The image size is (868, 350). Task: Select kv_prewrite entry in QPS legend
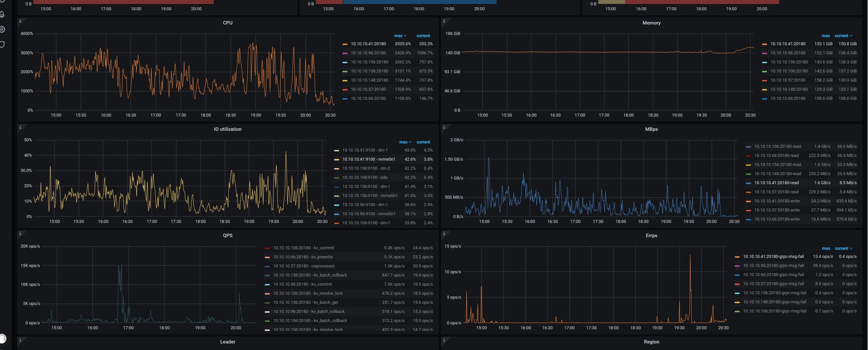click(x=302, y=257)
